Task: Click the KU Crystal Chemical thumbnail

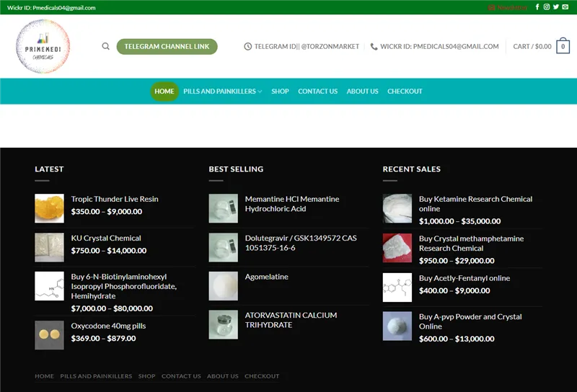Action: coord(49,247)
